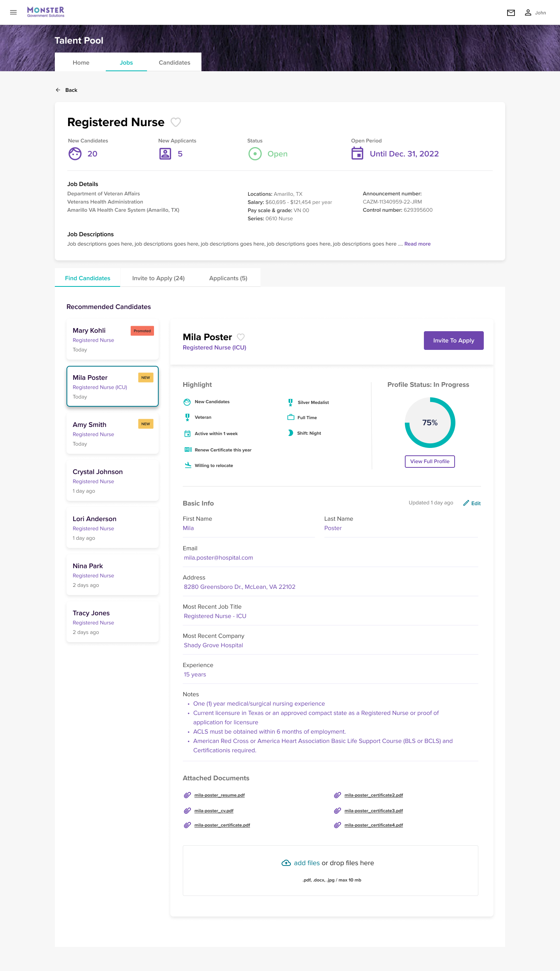The height and width of the screenshot is (971, 560).
Task: Click the Invite To Apply button
Action: click(x=454, y=341)
